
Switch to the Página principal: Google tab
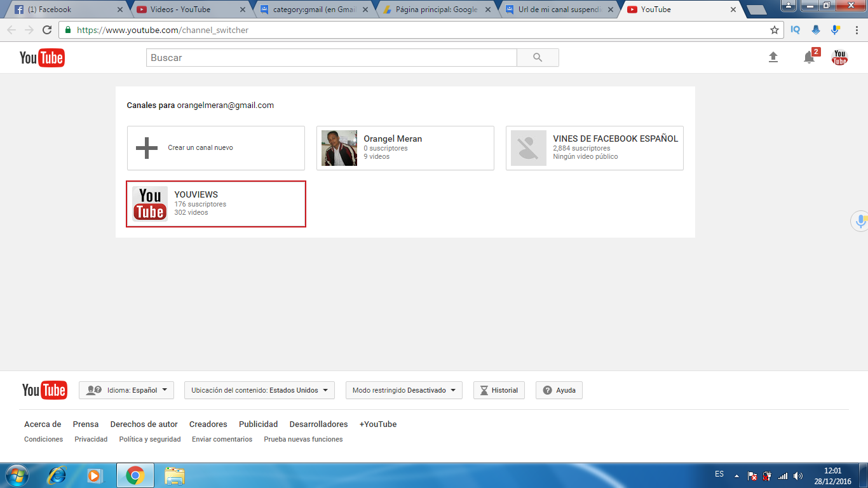[435, 10]
